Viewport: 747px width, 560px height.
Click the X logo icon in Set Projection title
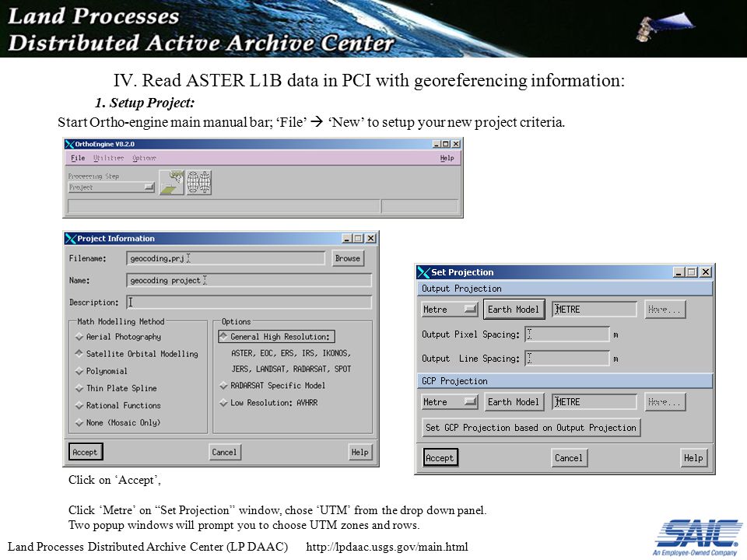coord(423,272)
